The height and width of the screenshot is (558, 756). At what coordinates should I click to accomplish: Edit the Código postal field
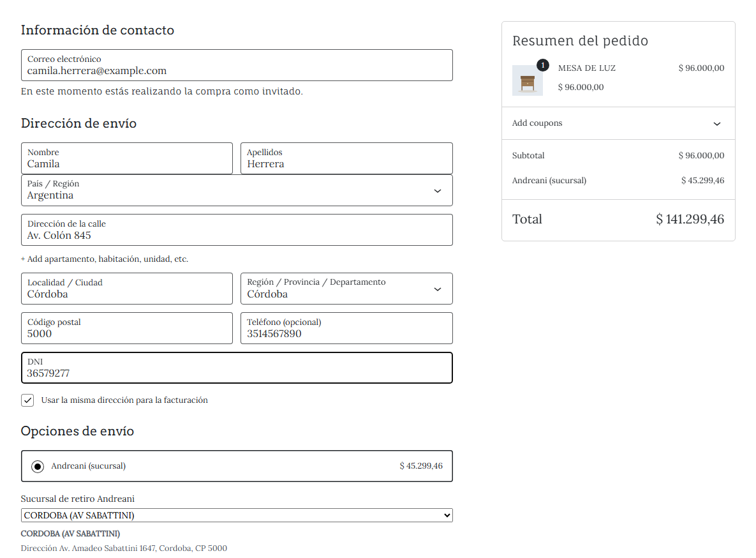127,328
